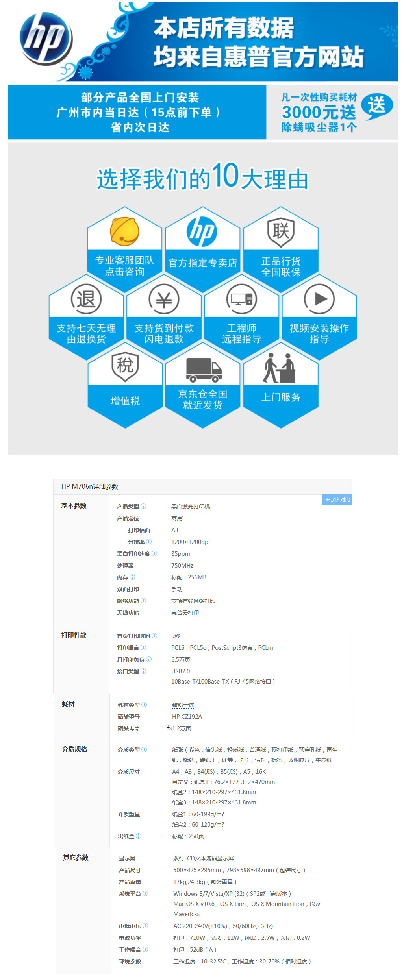Click the HP CZ192A toner model value

(187, 717)
